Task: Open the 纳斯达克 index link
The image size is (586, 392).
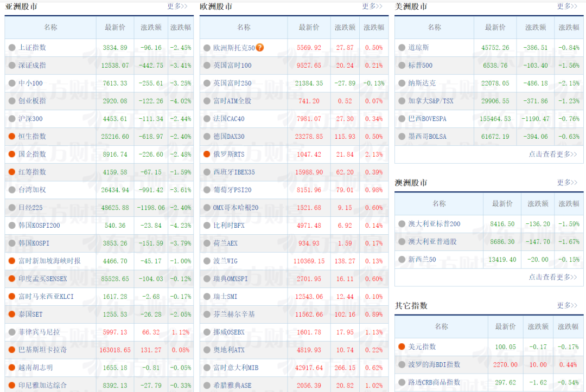Action: click(422, 83)
